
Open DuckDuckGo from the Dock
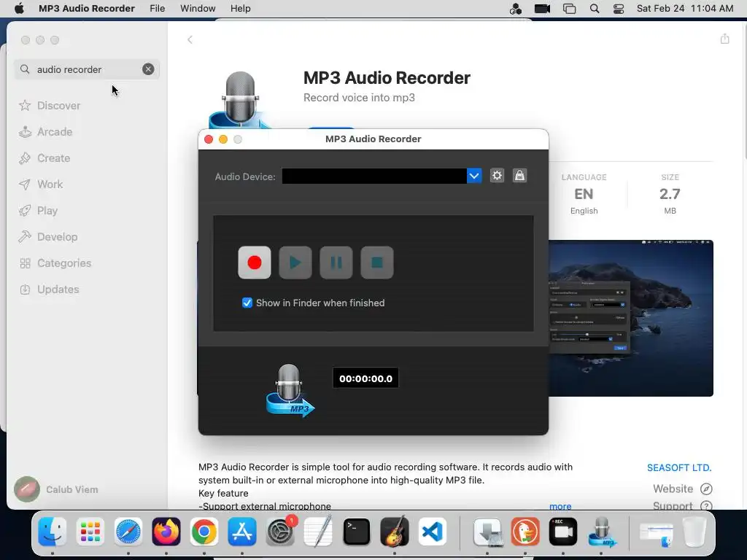pos(525,532)
